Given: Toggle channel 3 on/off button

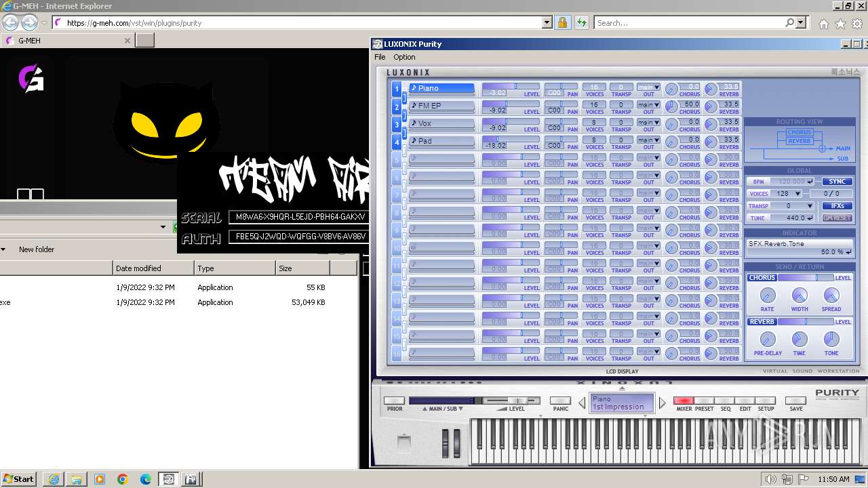Looking at the screenshot, I should [x=397, y=124].
